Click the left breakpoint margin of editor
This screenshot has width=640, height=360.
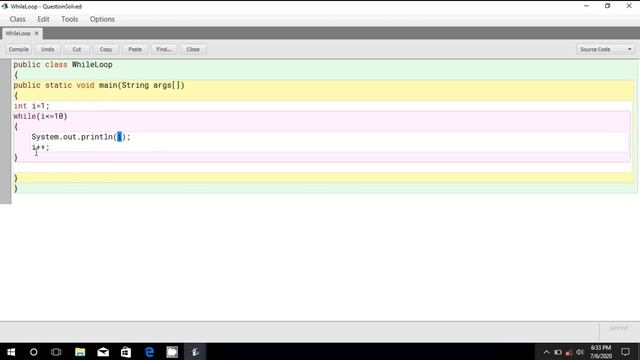click(x=6, y=131)
